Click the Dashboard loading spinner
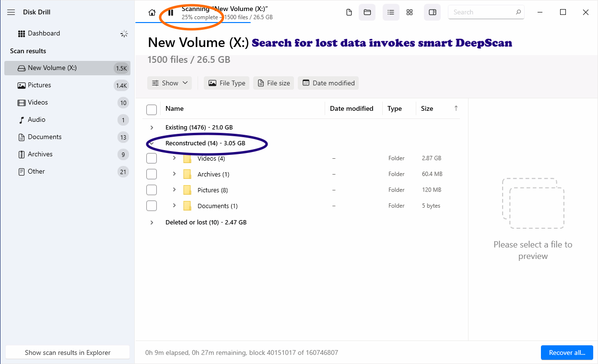The height and width of the screenshot is (364, 598). pos(124,34)
